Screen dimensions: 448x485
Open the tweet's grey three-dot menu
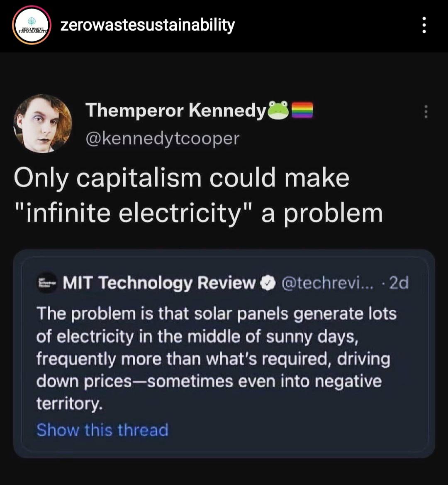tap(425, 112)
